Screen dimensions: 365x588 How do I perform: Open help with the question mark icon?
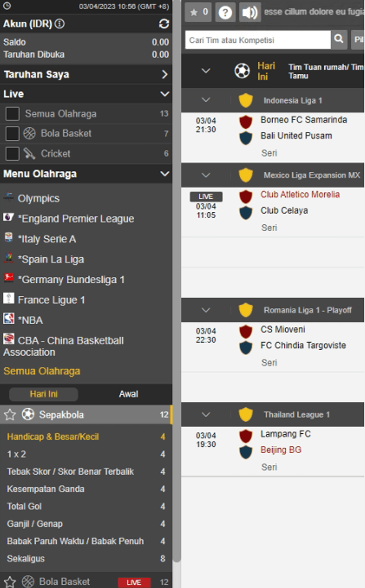(225, 13)
